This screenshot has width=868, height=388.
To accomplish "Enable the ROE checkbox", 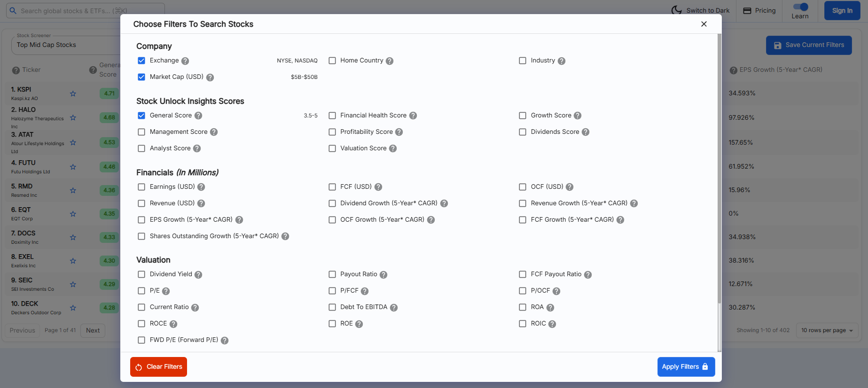I will click(332, 324).
